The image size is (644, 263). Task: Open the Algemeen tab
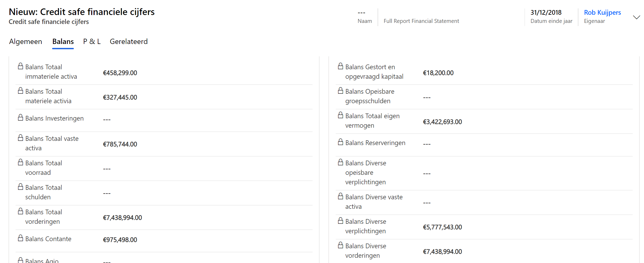coord(26,42)
